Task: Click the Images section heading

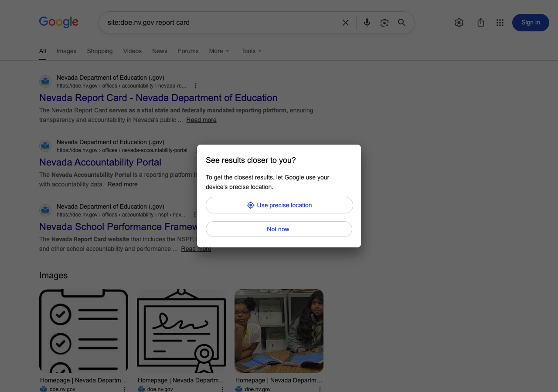Action: pyautogui.click(x=54, y=275)
